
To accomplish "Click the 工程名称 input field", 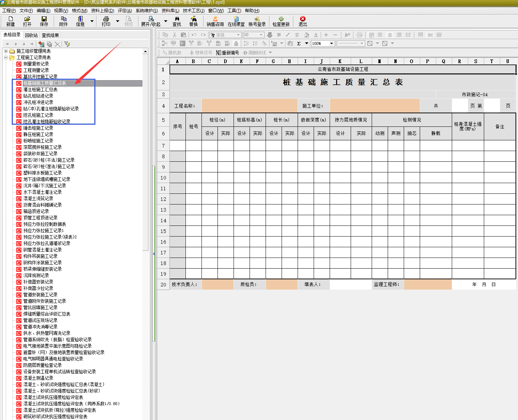I will coord(250,106).
